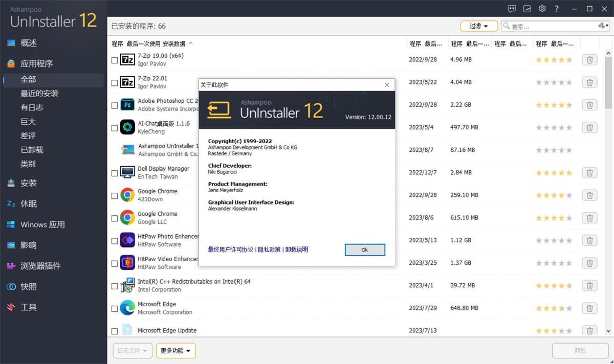
Task: Select 差评 filter in sidebar
Action: click(x=28, y=136)
